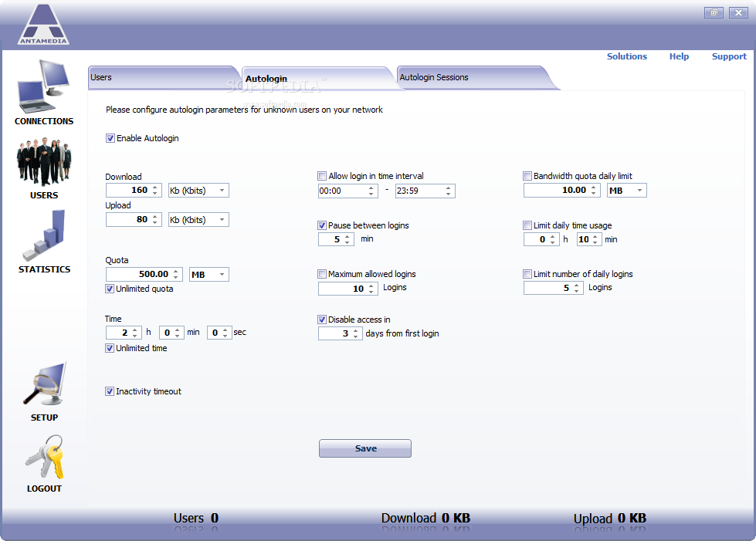The height and width of the screenshot is (541, 756).
Task: Click the Antamedia logo
Action: coord(43,24)
